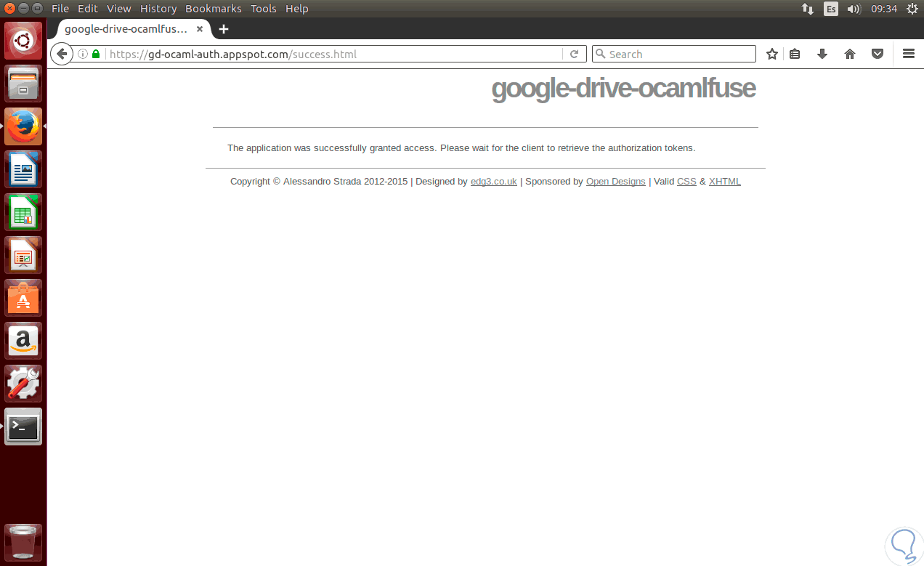Show bookmarks list icon
Viewport: 924px width, 566px height.
(x=795, y=54)
